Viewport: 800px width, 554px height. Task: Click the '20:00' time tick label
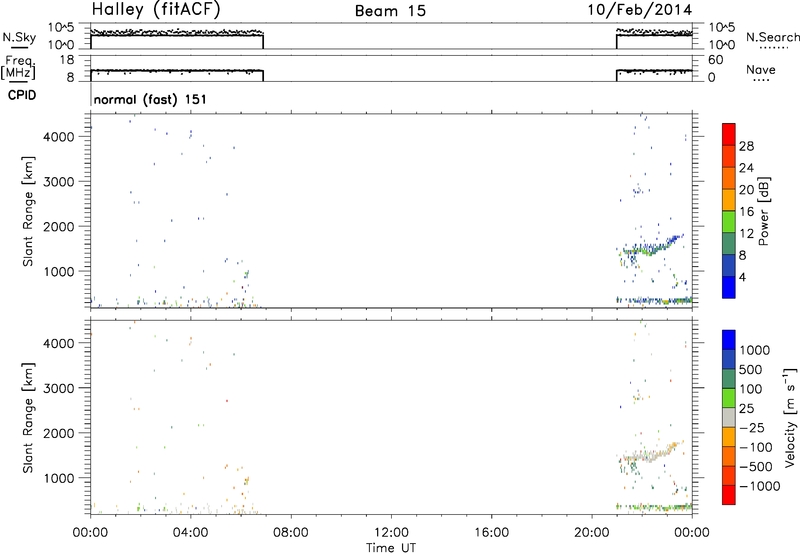pyautogui.click(x=592, y=533)
